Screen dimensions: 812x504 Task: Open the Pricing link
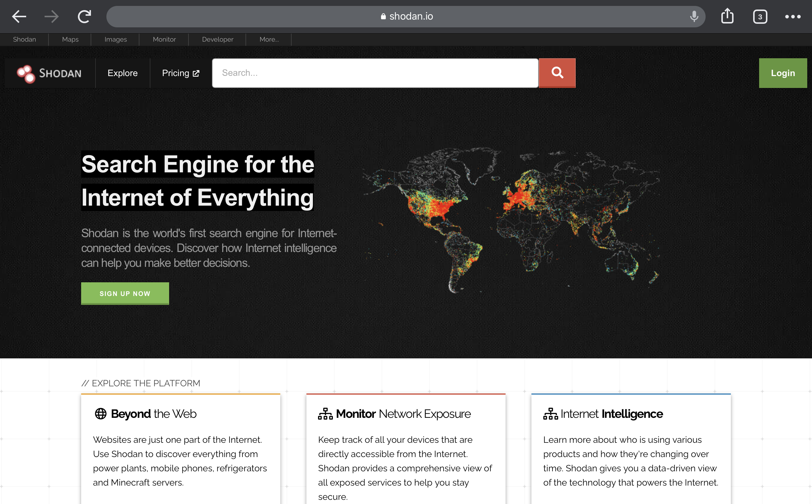(180, 73)
